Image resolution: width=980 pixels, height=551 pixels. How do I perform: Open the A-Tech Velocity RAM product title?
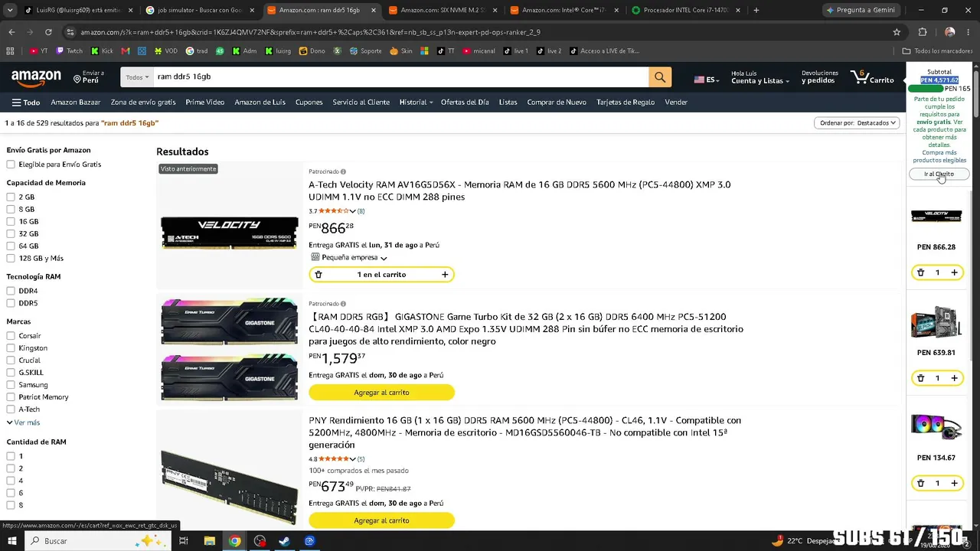tap(520, 191)
